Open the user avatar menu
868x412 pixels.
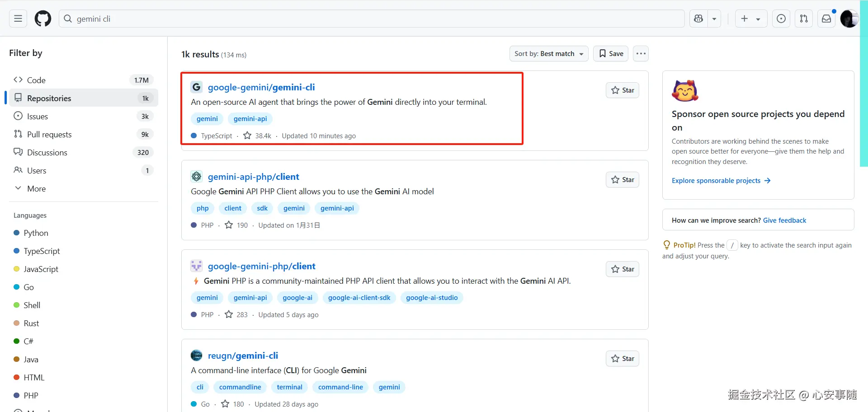(x=849, y=19)
